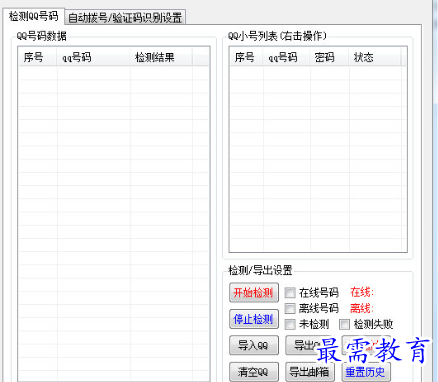The height and width of the screenshot is (382, 438).
Task: Switch to the 检测QQ号码 tab
Action: [x=33, y=16]
